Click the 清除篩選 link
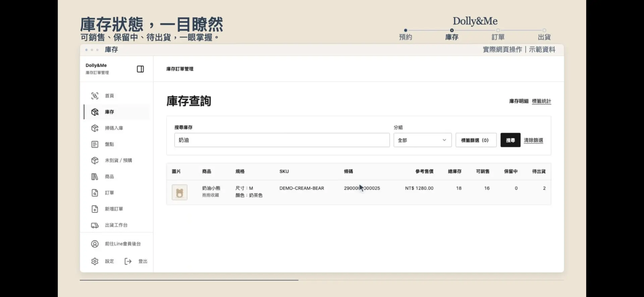 [533, 140]
